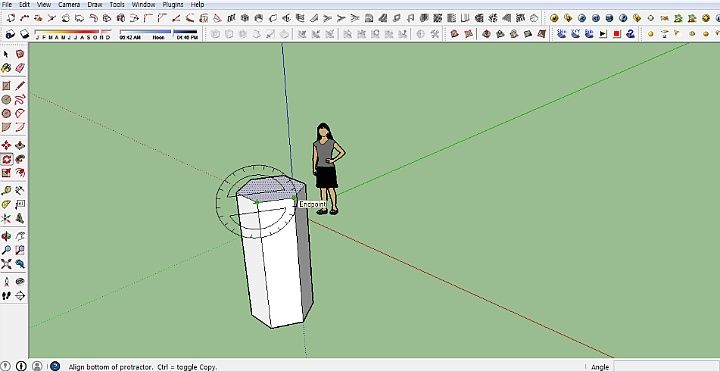The width and height of the screenshot is (720, 371).
Task: Pick the Axes tool
Action: [6, 218]
